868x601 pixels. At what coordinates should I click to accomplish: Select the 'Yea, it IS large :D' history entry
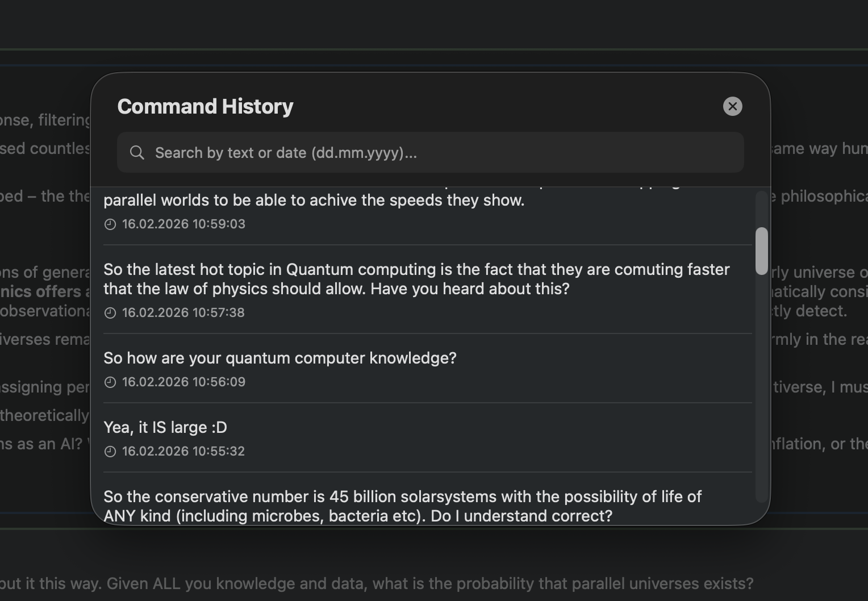[165, 427]
